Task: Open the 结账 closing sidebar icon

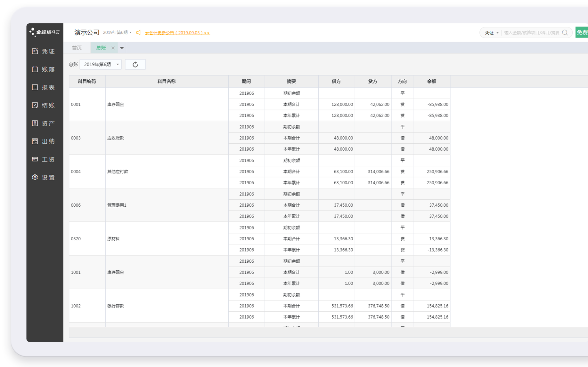Action: [35, 105]
